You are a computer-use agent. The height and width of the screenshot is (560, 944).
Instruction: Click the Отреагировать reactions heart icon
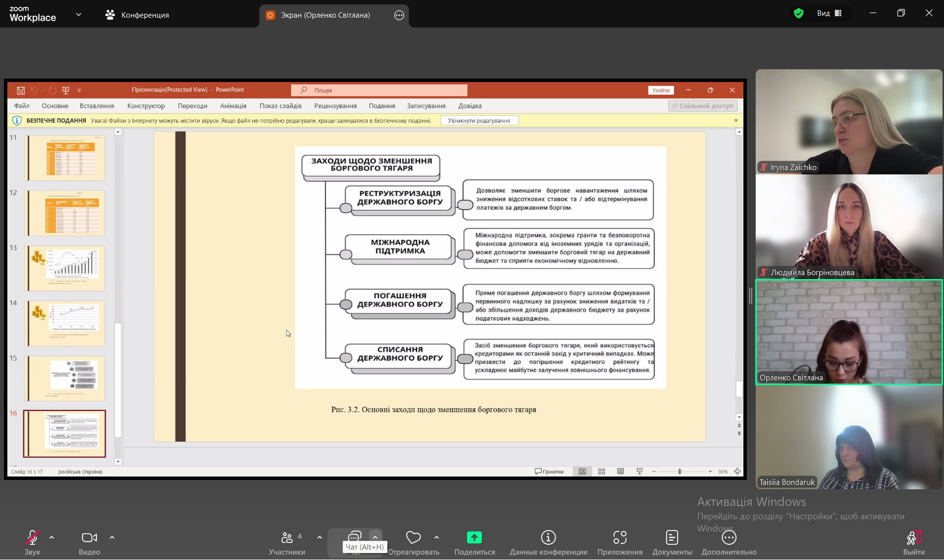(x=413, y=538)
